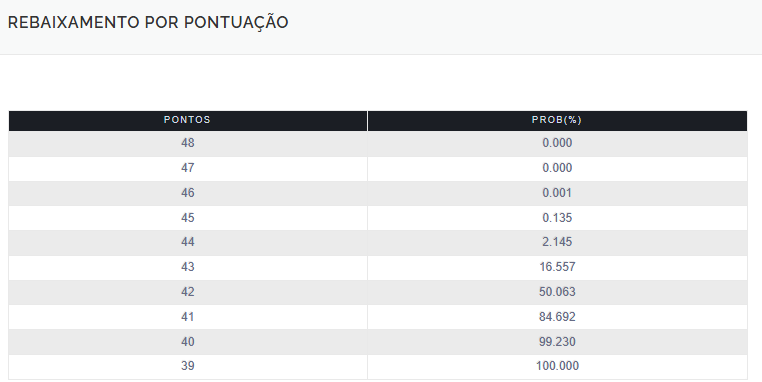Click the 100.000 probability value
The height and width of the screenshot is (382, 762).
tap(557, 366)
